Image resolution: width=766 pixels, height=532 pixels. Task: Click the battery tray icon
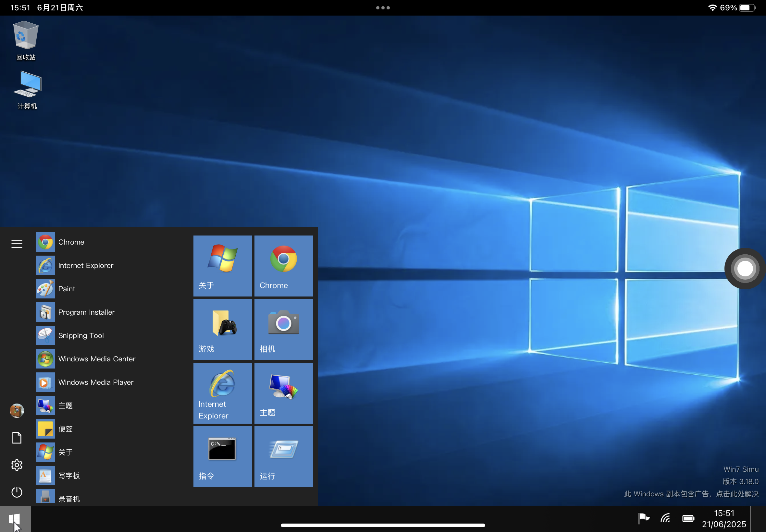[x=688, y=518]
